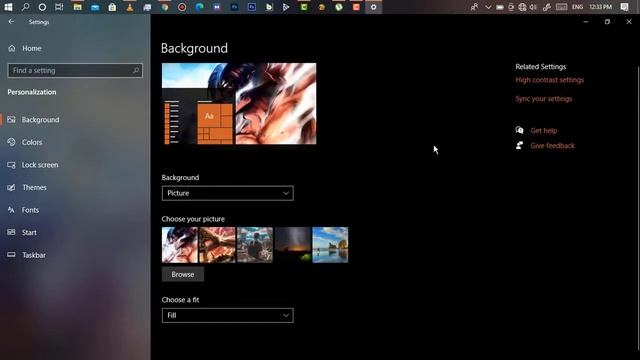Open uTorrent from the taskbar
The width and height of the screenshot is (640, 360).
click(x=339, y=7)
